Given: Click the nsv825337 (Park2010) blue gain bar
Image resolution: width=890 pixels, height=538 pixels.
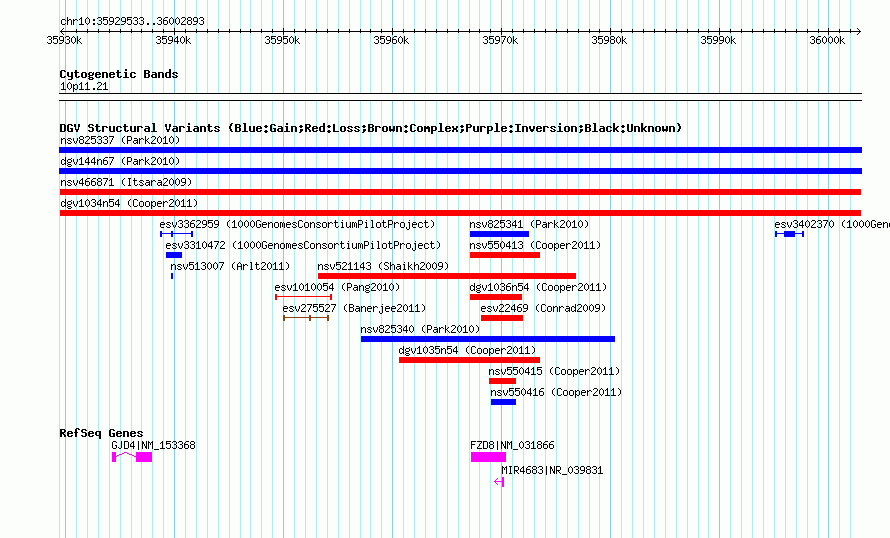Looking at the screenshot, I should pos(460,150).
